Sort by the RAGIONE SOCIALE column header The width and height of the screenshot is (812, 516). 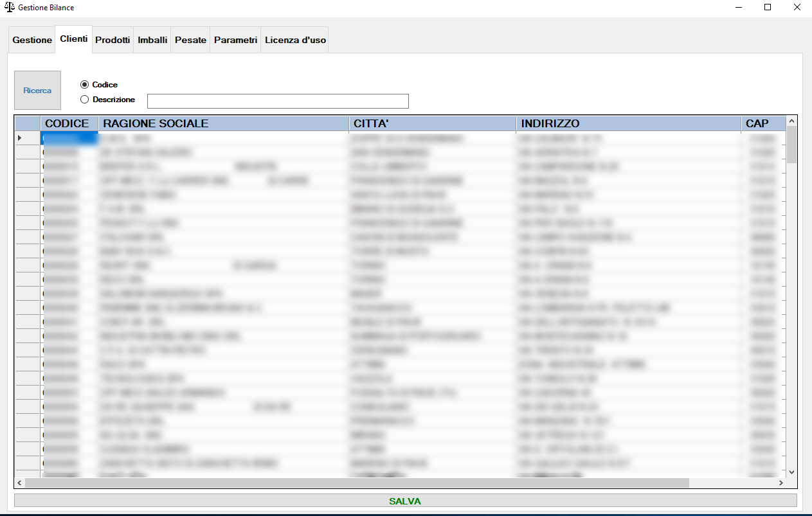click(x=223, y=123)
